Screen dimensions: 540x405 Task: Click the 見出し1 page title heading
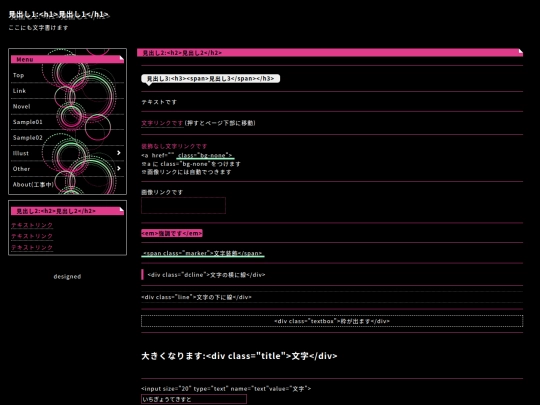(59, 14)
